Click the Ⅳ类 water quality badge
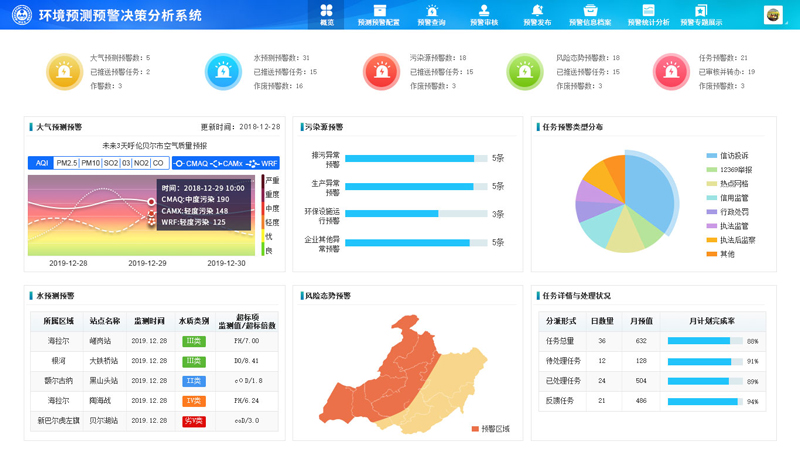The image size is (800, 450). tap(194, 400)
